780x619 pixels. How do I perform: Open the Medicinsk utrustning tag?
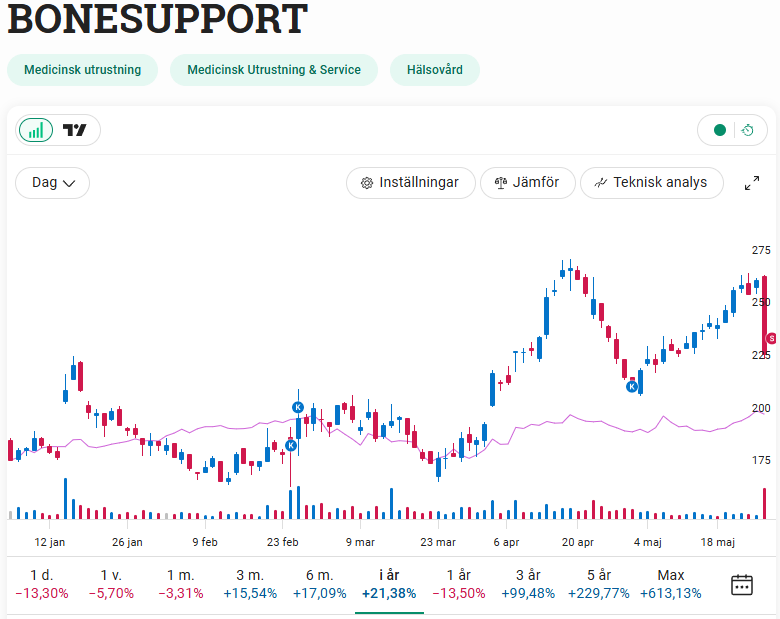tap(83, 70)
